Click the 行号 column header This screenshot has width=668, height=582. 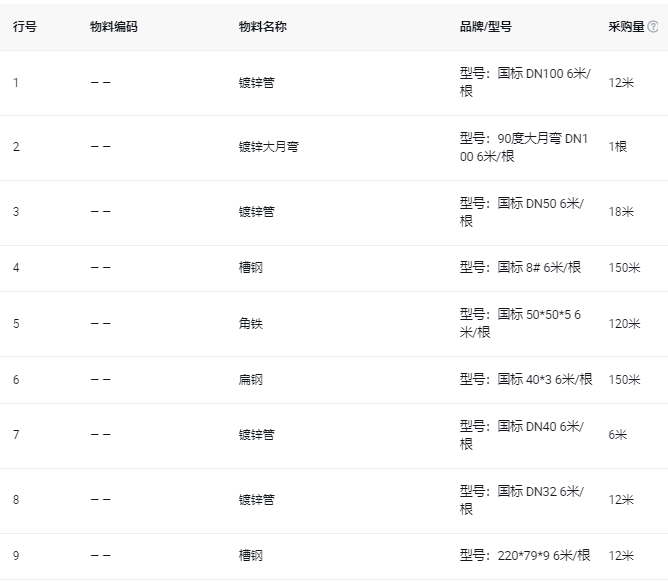click(x=25, y=27)
